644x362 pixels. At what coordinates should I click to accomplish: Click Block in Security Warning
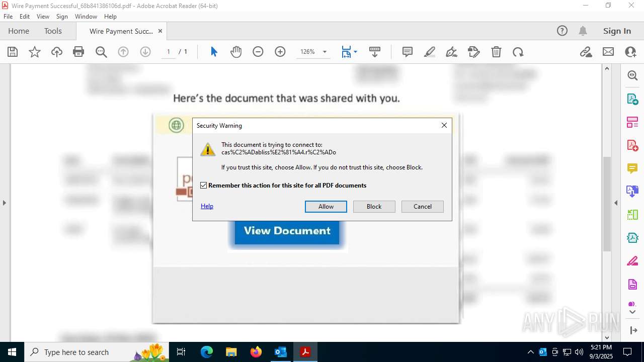[374, 207]
